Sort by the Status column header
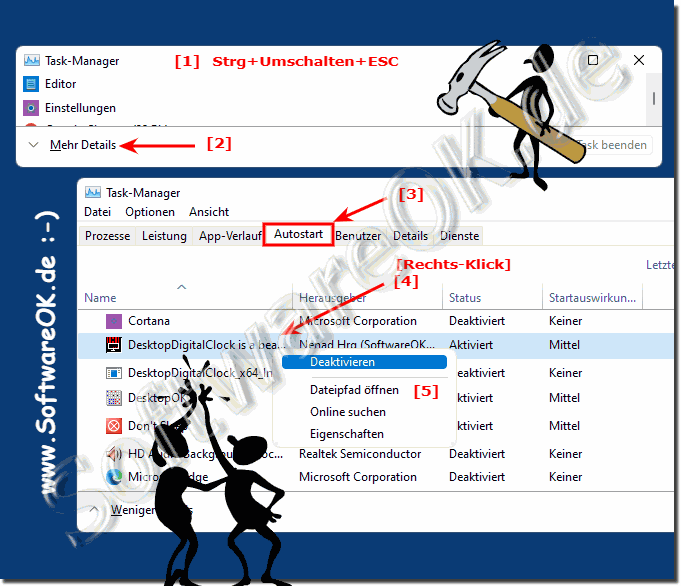 [x=465, y=298]
